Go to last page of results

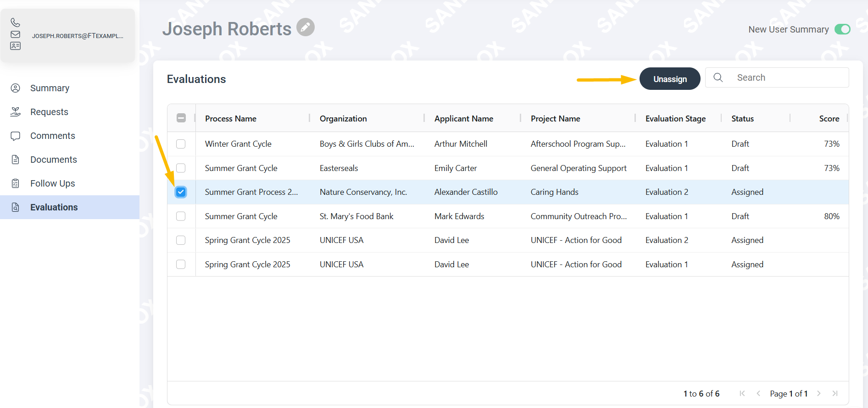pyautogui.click(x=835, y=393)
